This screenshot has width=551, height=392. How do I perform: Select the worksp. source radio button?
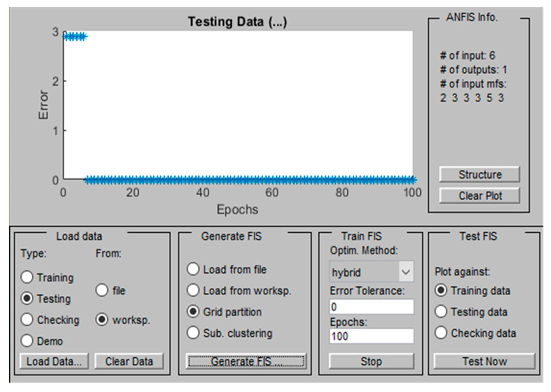click(102, 320)
